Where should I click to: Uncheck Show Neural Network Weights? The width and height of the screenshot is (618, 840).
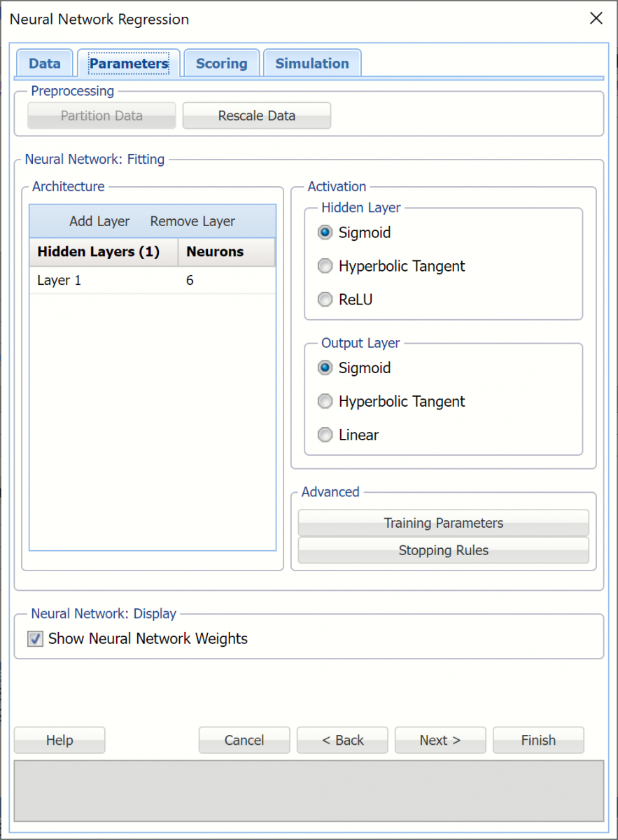(35, 638)
